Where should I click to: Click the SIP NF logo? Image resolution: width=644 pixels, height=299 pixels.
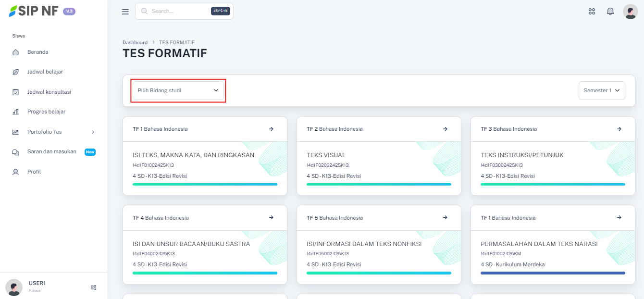tap(34, 11)
